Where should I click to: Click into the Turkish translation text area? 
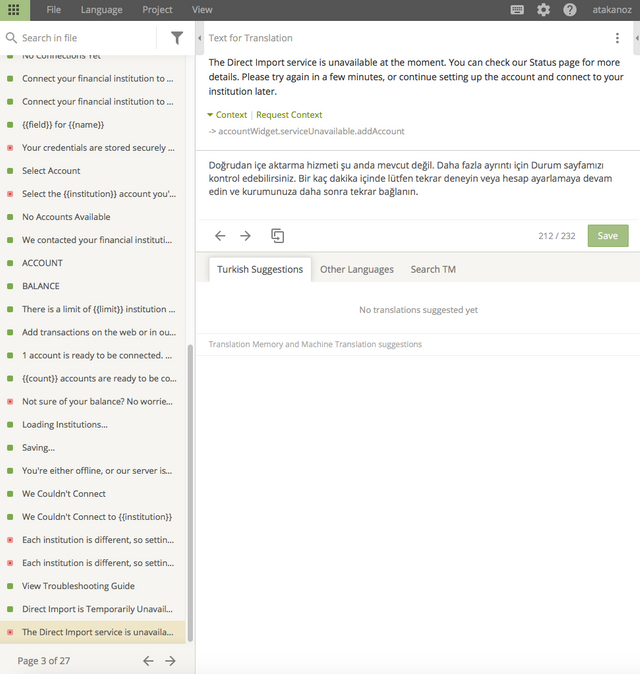(417, 185)
